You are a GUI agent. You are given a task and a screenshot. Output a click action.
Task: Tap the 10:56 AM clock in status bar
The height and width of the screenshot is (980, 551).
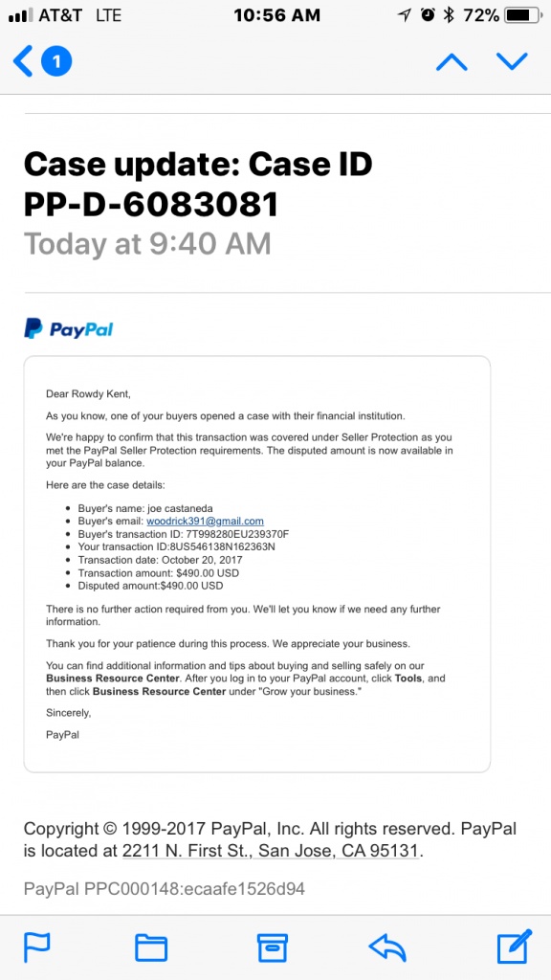click(x=276, y=15)
